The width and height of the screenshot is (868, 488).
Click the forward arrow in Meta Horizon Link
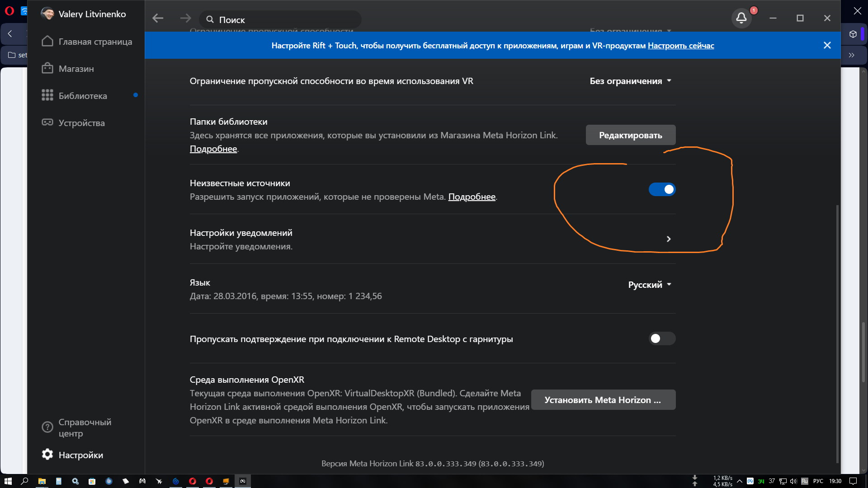point(185,18)
